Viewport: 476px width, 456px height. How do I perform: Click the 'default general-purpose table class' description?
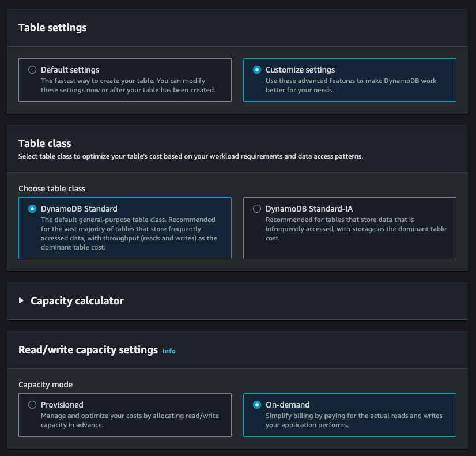tap(129, 233)
